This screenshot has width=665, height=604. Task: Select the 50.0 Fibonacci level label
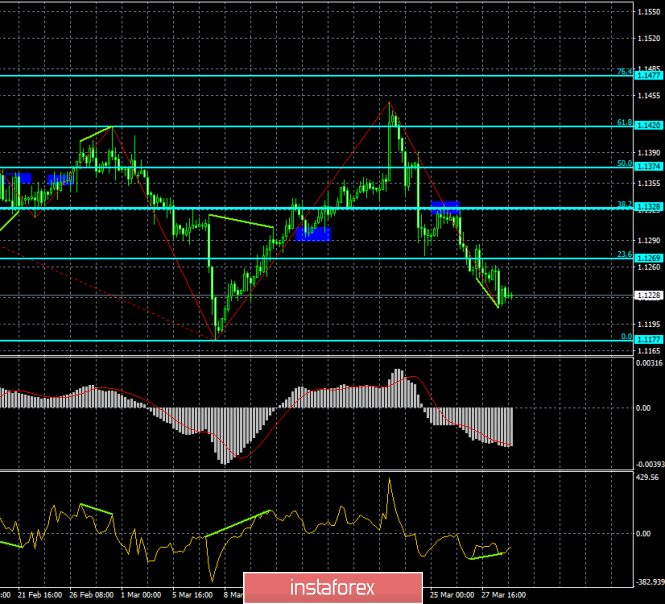[x=623, y=163]
